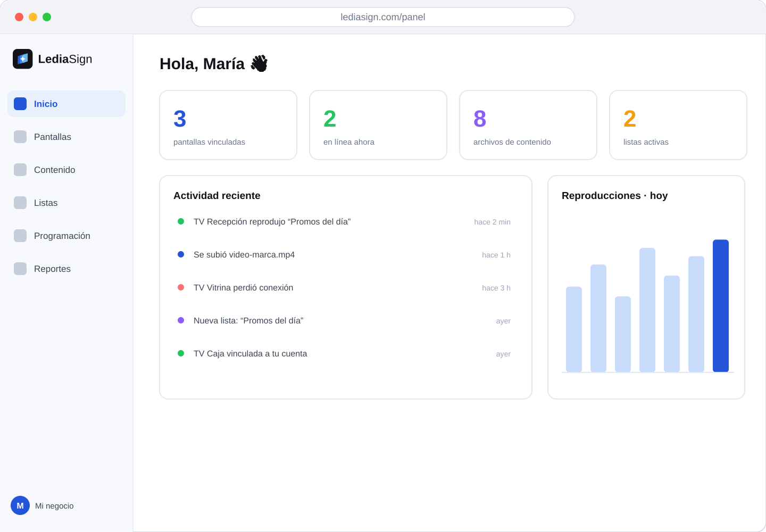
Task: Click the blue number 3 value
Action: tap(180, 119)
